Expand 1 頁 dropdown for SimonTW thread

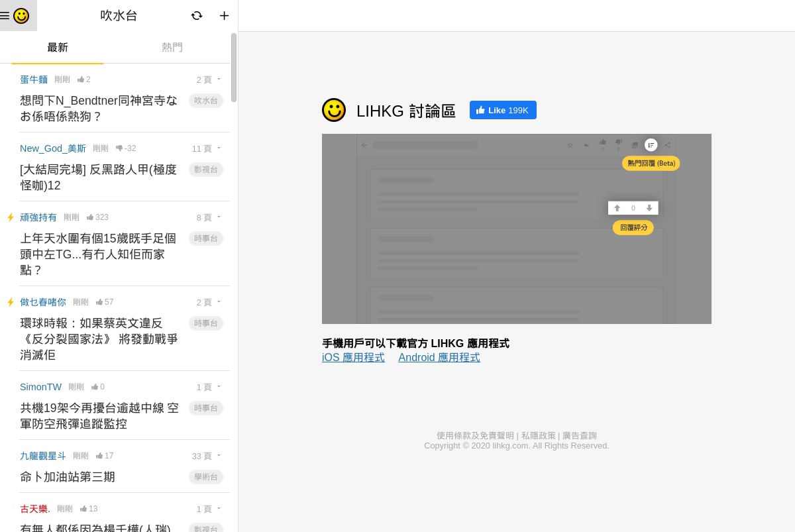[209, 387]
